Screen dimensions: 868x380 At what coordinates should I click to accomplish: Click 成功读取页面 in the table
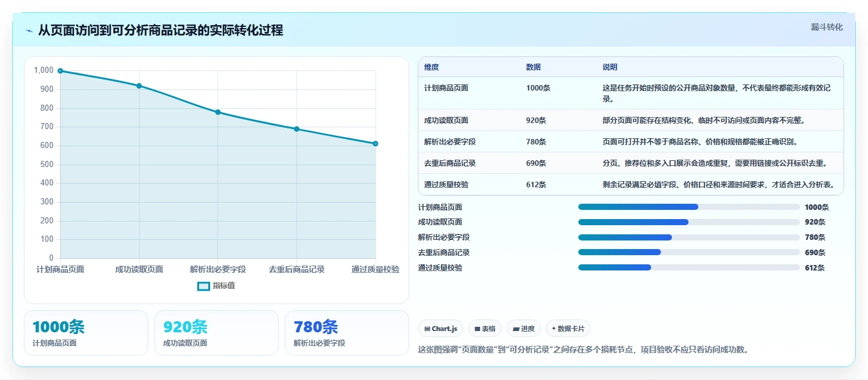point(446,121)
